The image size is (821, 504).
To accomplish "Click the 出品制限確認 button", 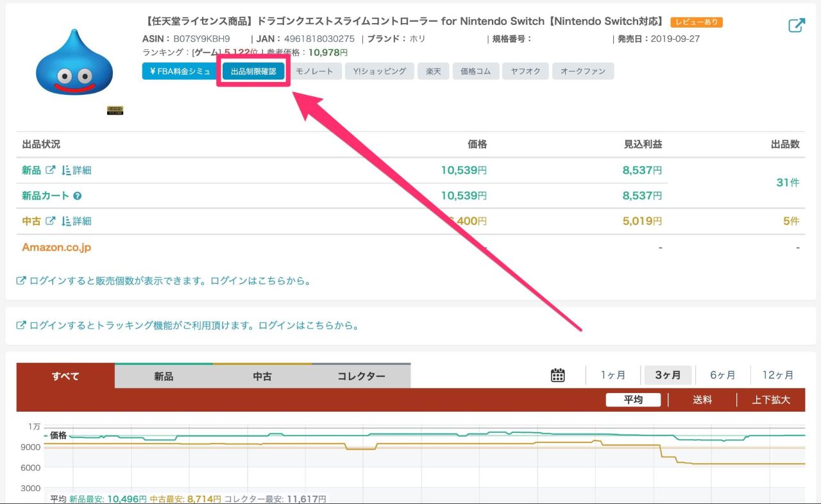I will coord(253,71).
